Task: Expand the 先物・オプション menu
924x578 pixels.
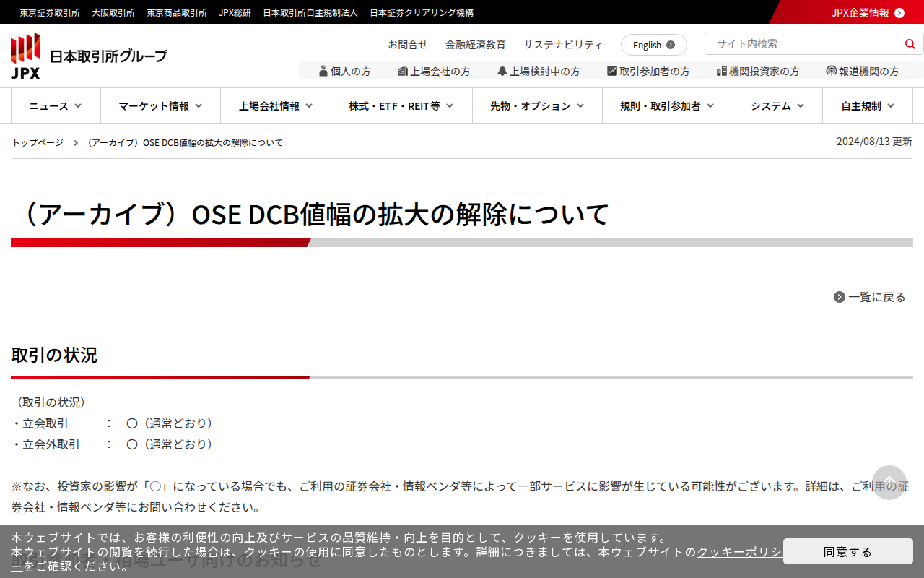Action: 537,106
